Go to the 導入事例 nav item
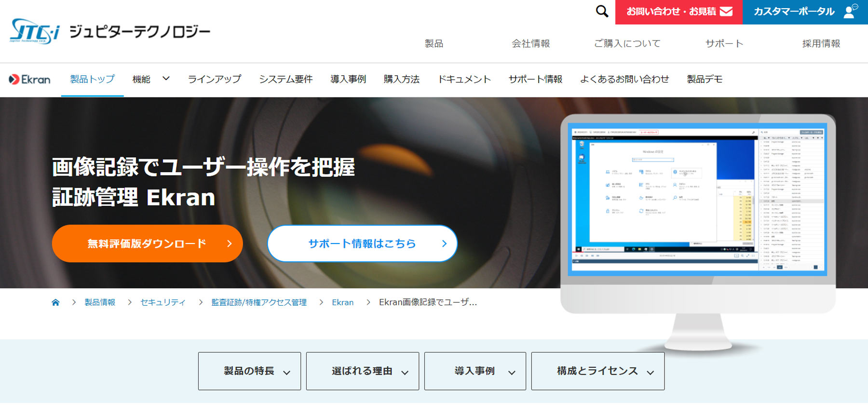The width and height of the screenshot is (868, 405). click(348, 79)
